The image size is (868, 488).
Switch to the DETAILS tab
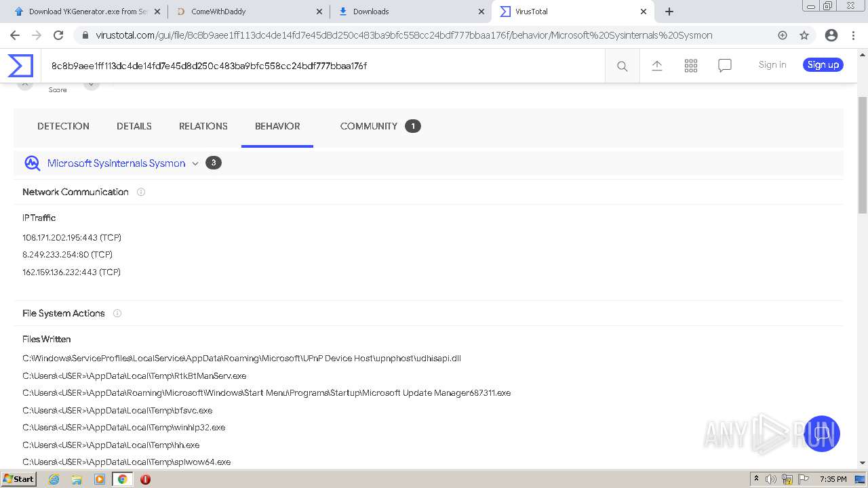click(134, 126)
